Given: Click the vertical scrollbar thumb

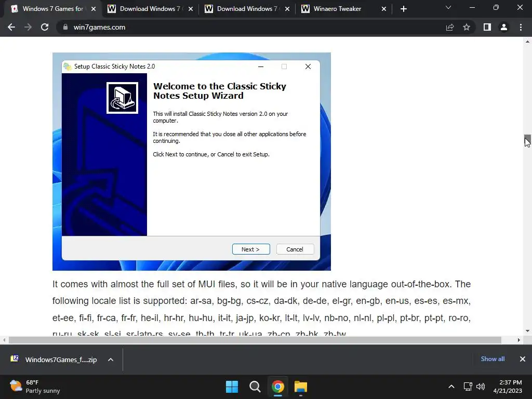Looking at the screenshot, I should pos(527,140).
